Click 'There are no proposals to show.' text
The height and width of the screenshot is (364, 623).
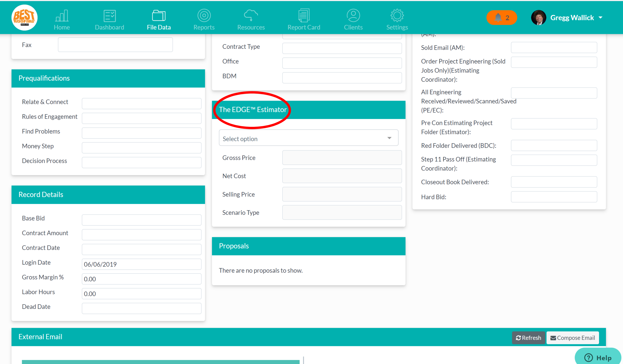point(261,270)
